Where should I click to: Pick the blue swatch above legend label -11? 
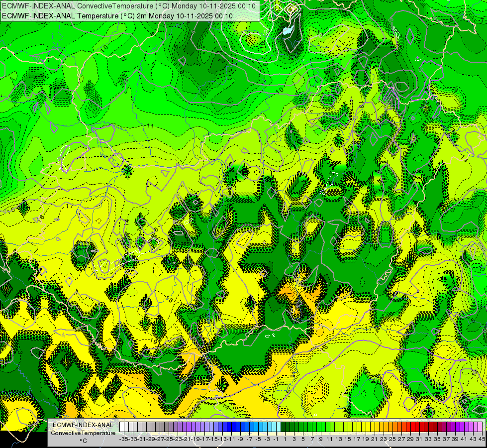[229, 427]
